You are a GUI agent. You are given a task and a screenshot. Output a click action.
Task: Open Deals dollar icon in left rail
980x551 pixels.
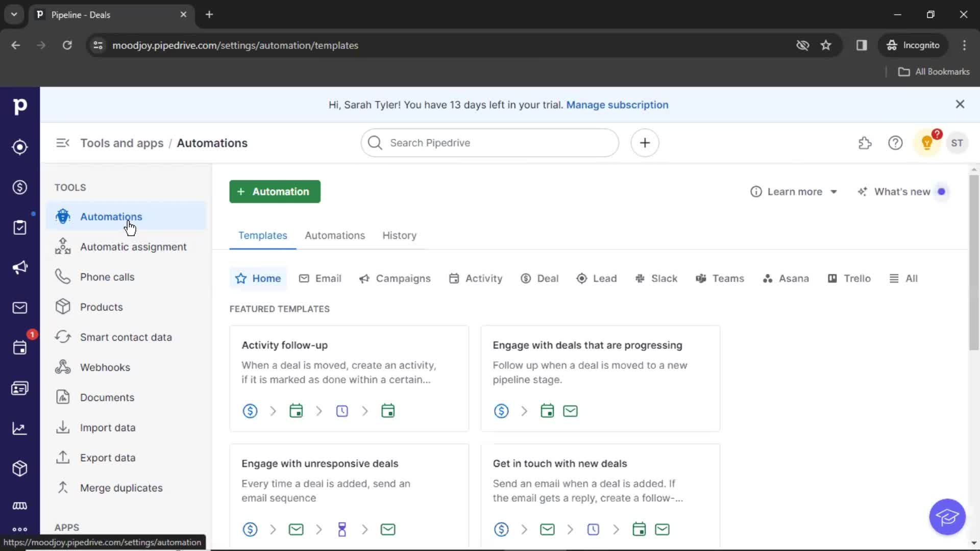coord(19,187)
